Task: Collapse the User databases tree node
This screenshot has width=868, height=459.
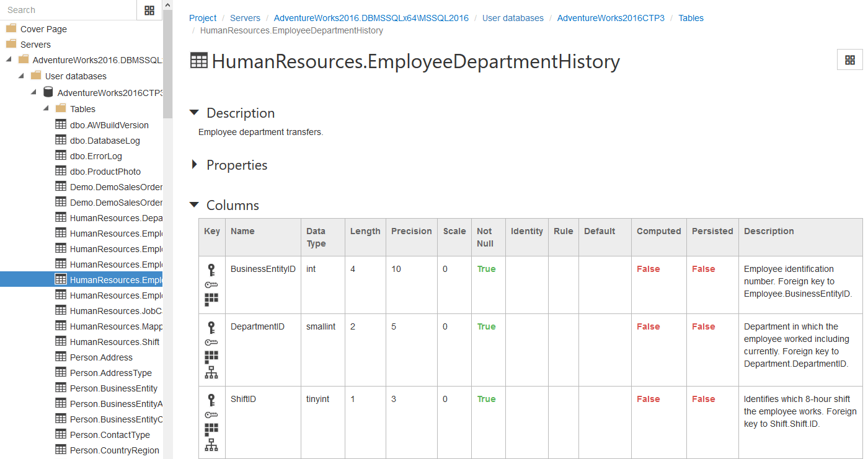Action: pyautogui.click(x=21, y=76)
